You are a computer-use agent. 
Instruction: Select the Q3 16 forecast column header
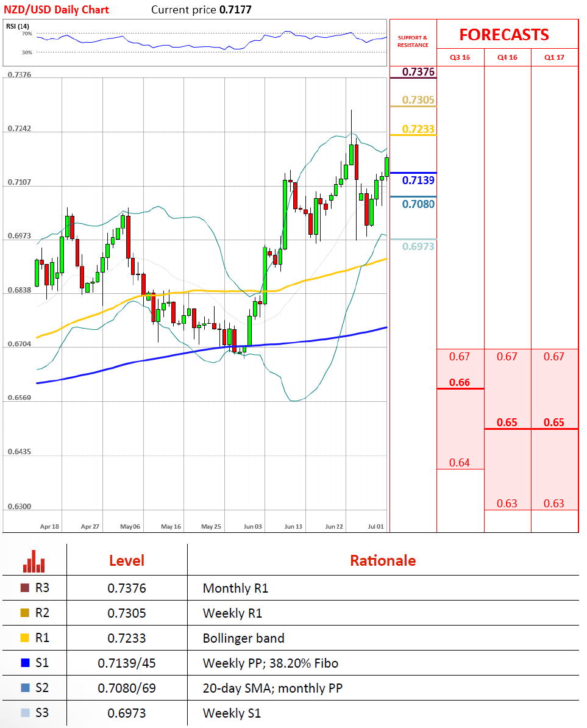[460, 57]
